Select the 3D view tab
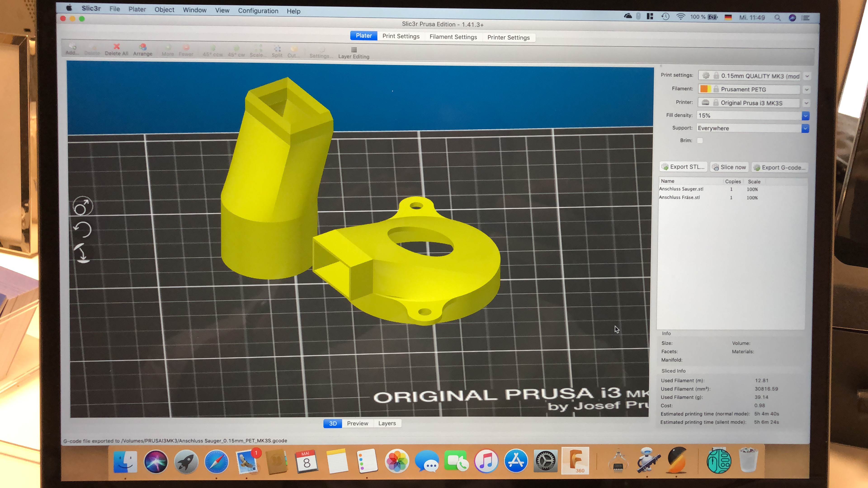 pos(333,423)
